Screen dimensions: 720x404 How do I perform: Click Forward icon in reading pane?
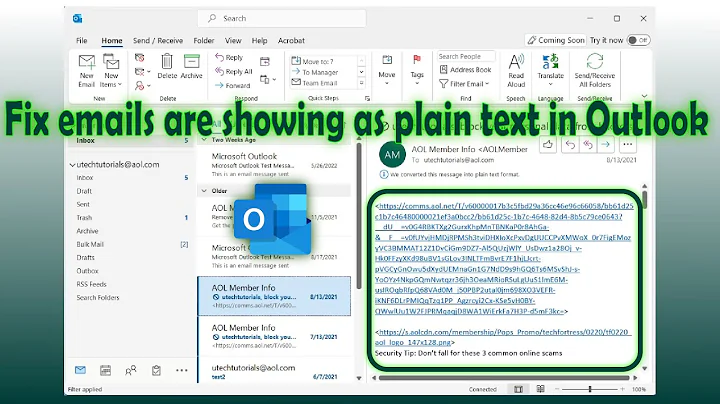click(606, 145)
